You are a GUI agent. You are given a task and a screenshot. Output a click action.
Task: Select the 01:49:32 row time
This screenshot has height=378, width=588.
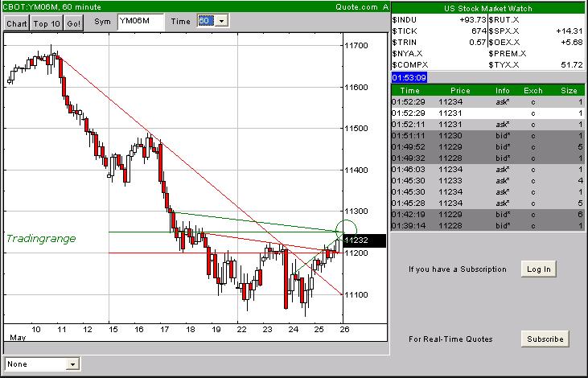pyautogui.click(x=409, y=158)
